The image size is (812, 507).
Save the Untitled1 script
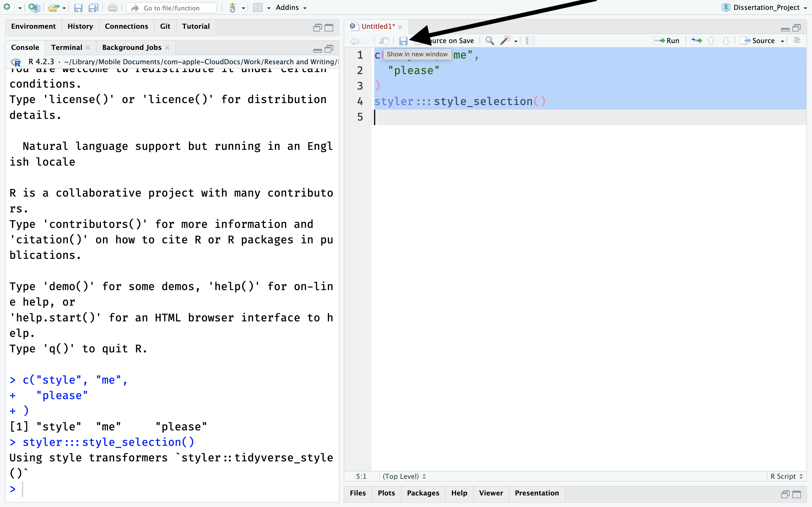click(403, 41)
